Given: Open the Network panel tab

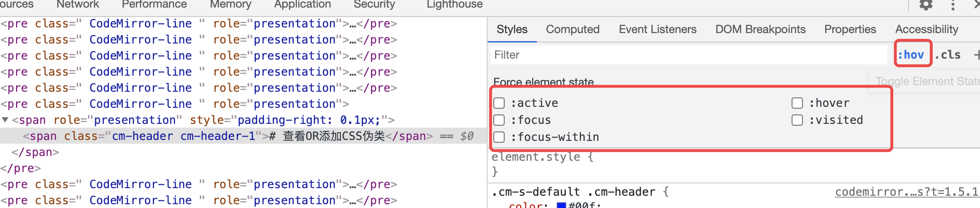Looking at the screenshot, I should tap(78, 5).
